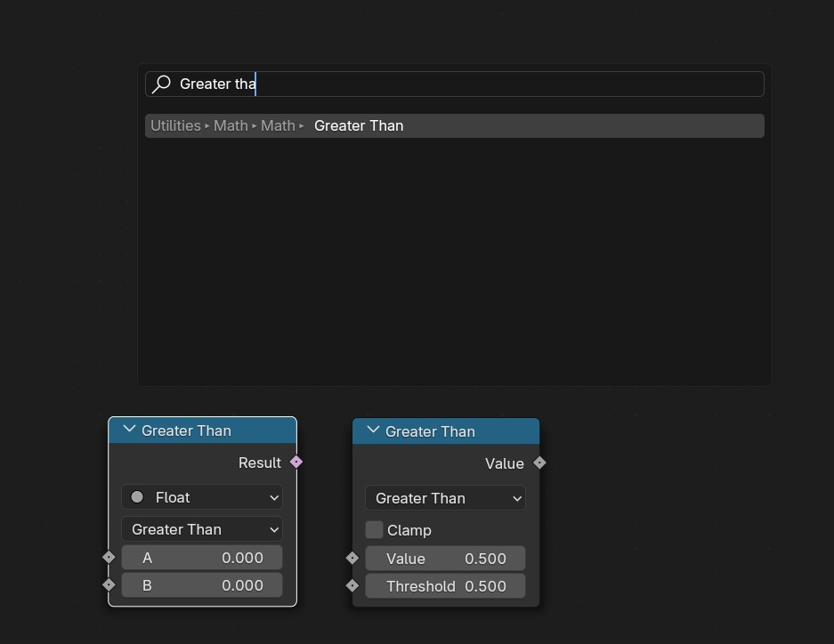Viewport: 834px width, 644px height.
Task: Click the magnifier icon in the search bar
Action: [x=161, y=84]
